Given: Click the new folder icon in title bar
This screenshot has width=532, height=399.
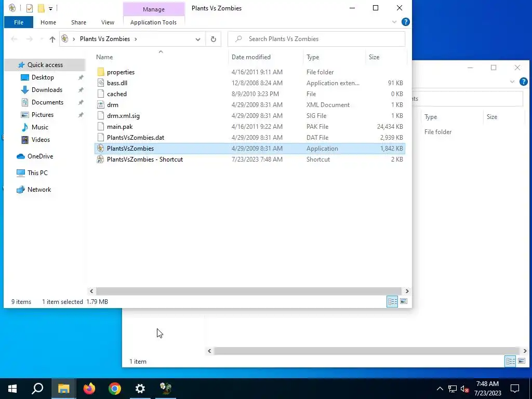Looking at the screenshot, I should coord(41,8).
